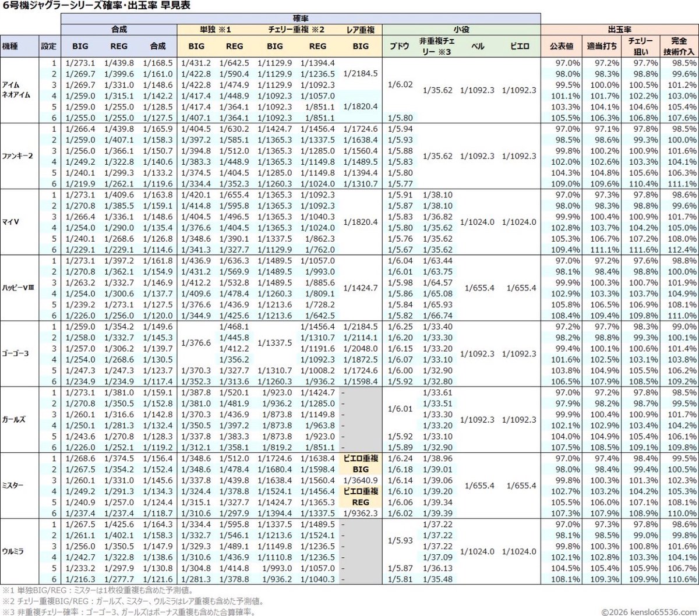Click the 適当打ち column header
699x616 pixels.
click(601, 46)
